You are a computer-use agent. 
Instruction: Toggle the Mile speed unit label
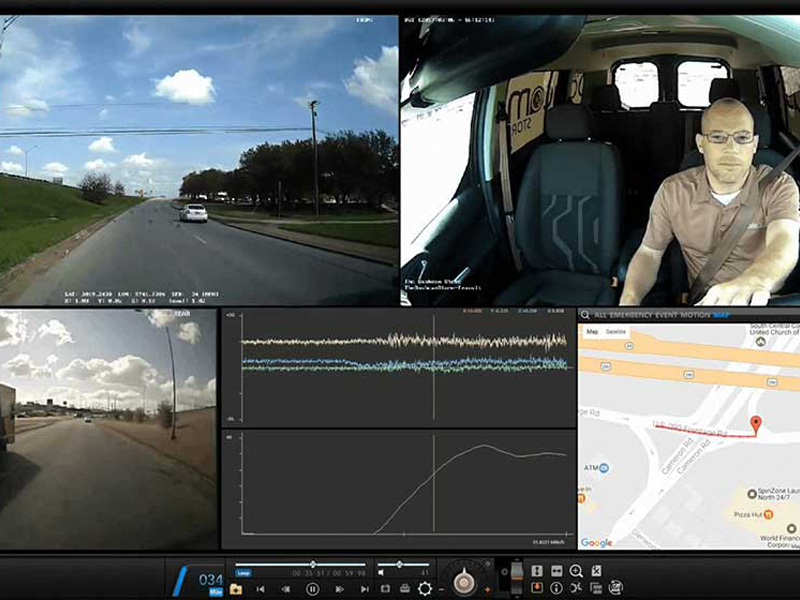coord(215,592)
